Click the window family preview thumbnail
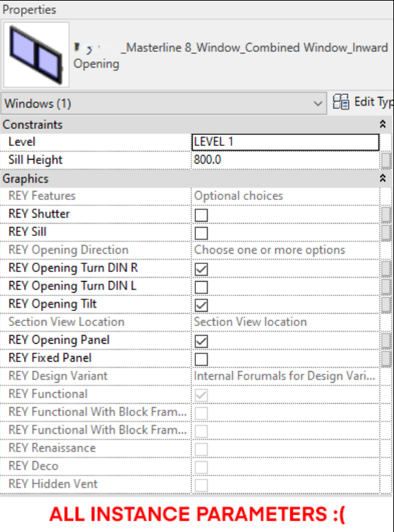Viewport: 394px width, 532px height. 36,55
